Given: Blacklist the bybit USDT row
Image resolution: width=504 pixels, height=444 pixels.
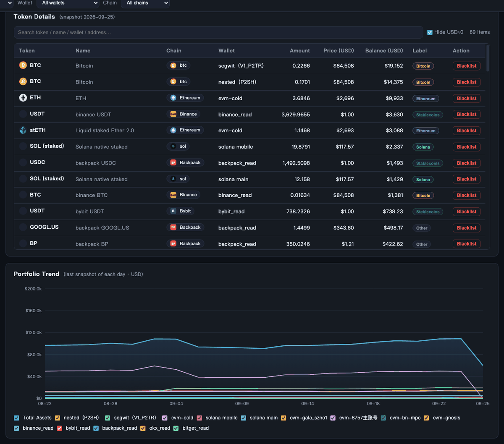Looking at the screenshot, I should (467, 212).
